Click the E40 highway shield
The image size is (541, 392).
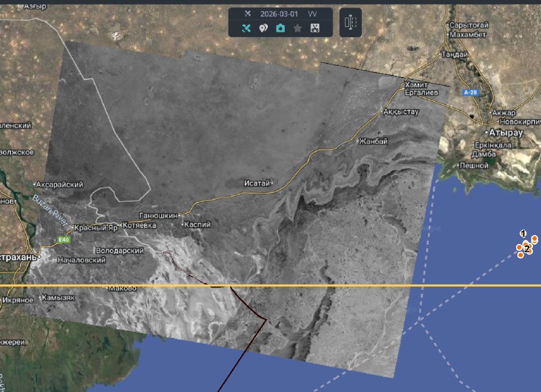(64, 239)
